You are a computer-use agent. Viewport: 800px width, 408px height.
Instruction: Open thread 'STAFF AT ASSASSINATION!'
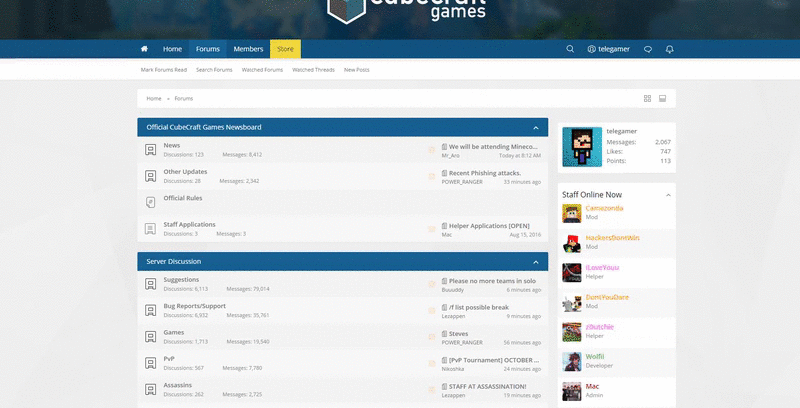tap(487, 387)
